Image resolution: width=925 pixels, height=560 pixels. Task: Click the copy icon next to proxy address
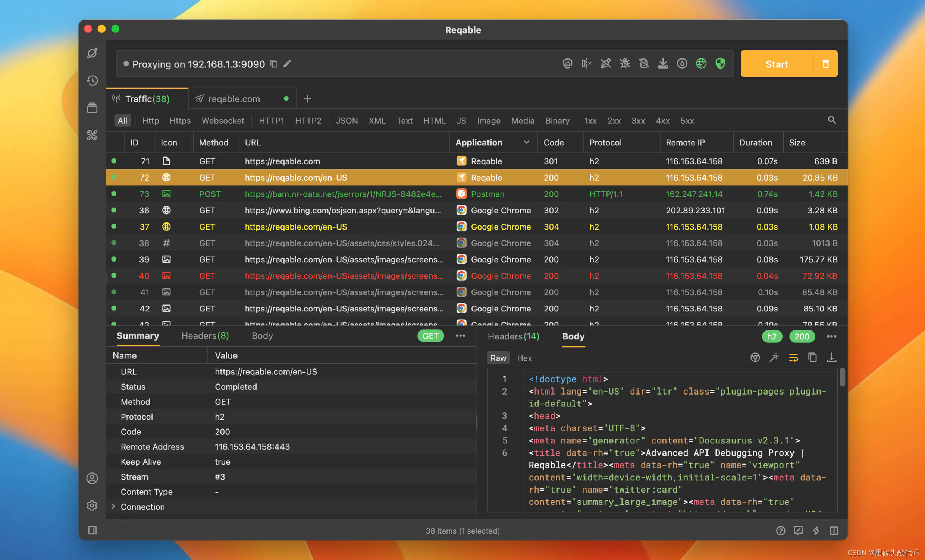[x=274, y=64]
